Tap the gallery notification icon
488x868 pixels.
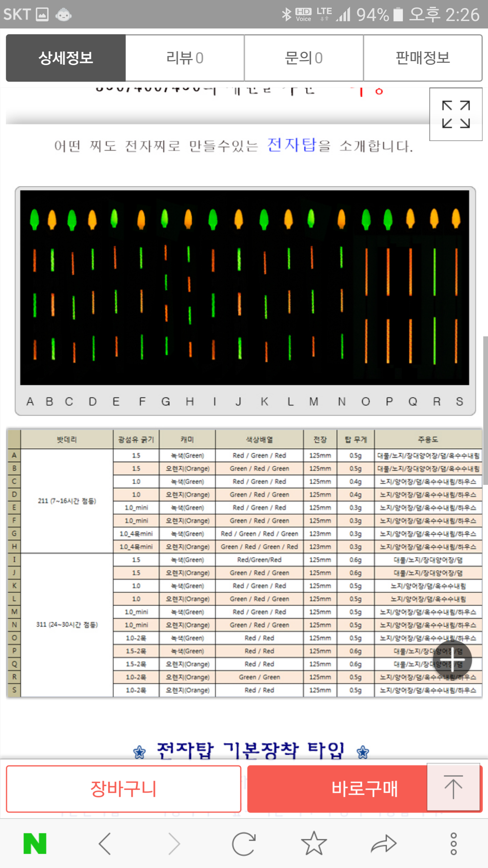pyautogui.click(x=42, y=15)
